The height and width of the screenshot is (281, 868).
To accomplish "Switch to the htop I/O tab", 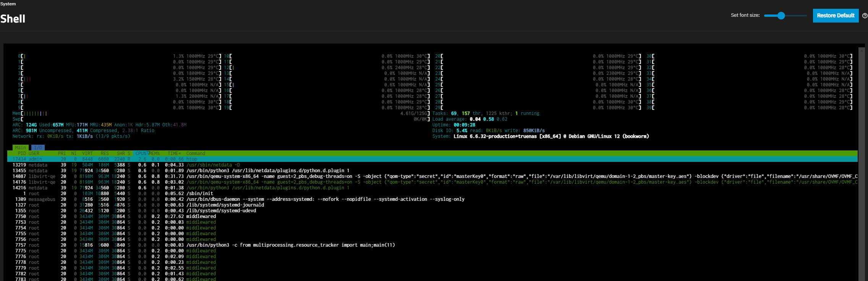I will (x=38, y=148).
